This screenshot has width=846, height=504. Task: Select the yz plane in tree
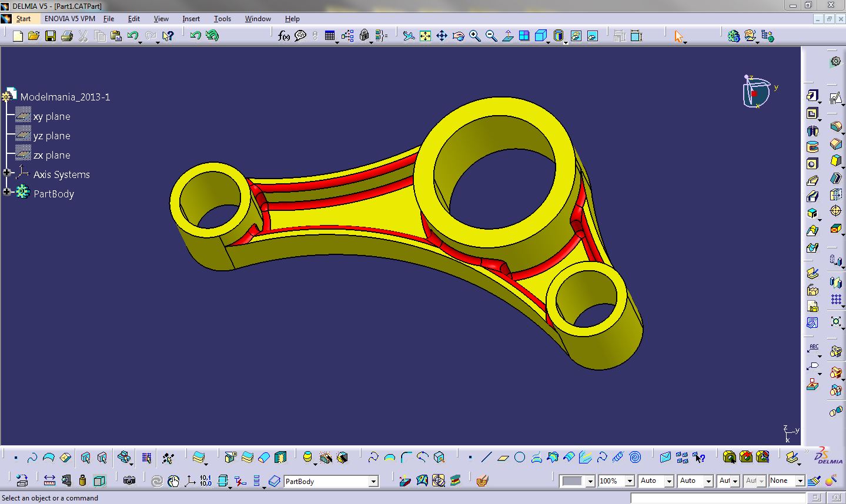(52, 136)
